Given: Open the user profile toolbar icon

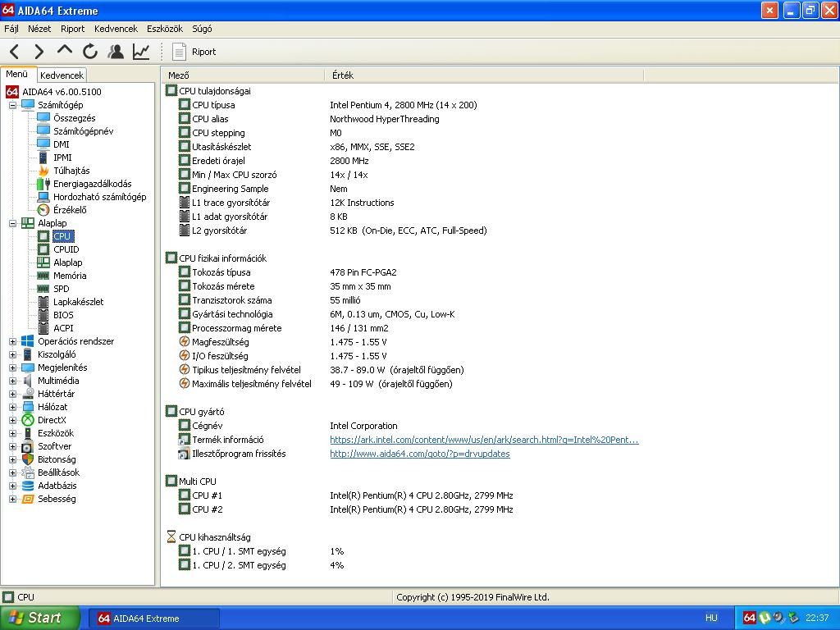Looking at the screenshot, I should point(115,52).
